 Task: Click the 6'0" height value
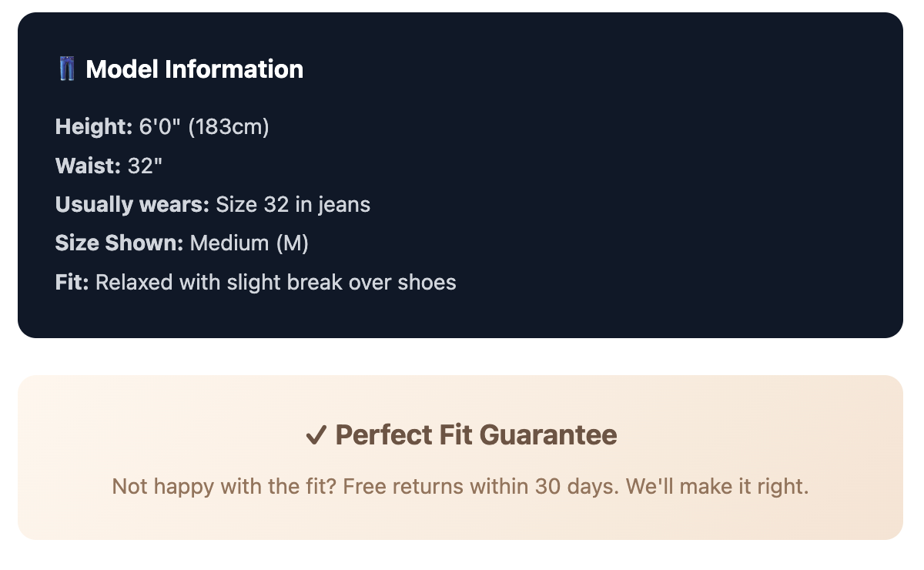click(160, 126)
